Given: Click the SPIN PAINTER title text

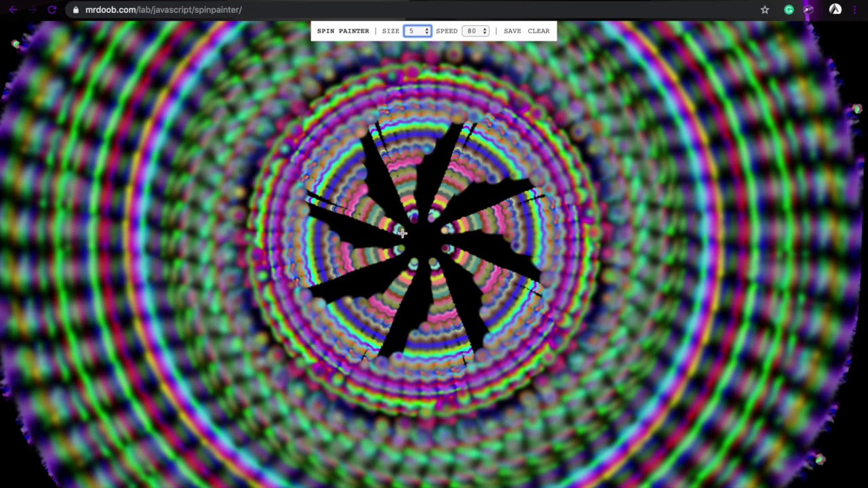Looking at the screenshot, I should point(343,30).
